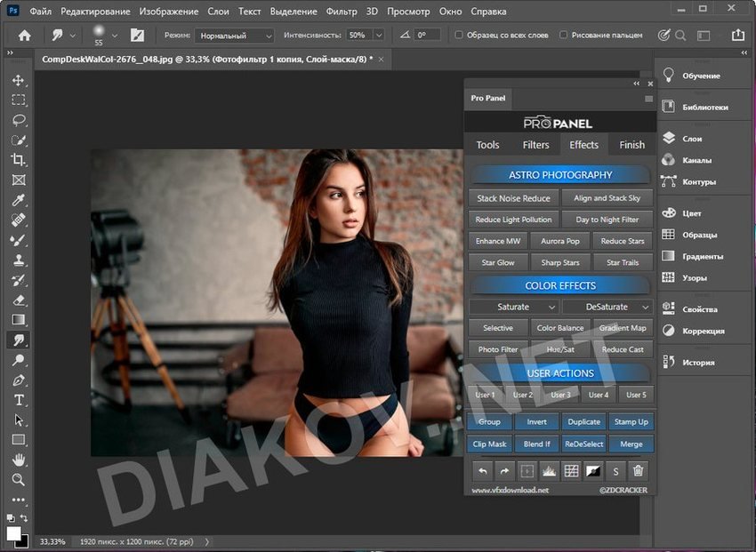The width and height of the screenshot is (756, 552).
Task: Click the Clip Mask button
Action: 489,444
